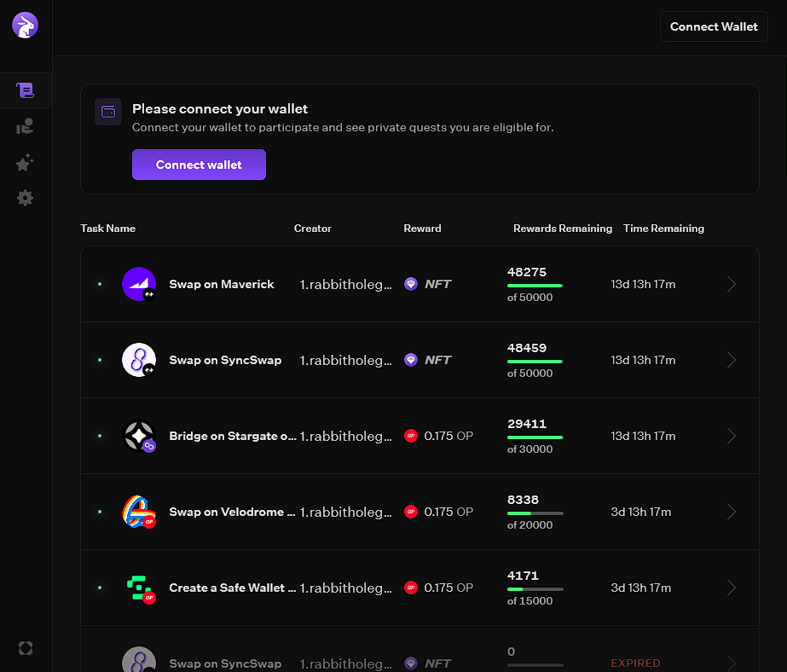Open the hand-with-person sidebar icon

26,127
